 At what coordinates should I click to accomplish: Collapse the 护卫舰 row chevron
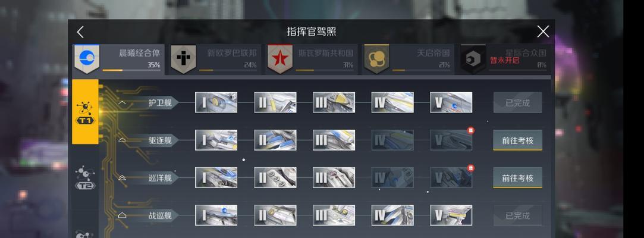(122, 103)
